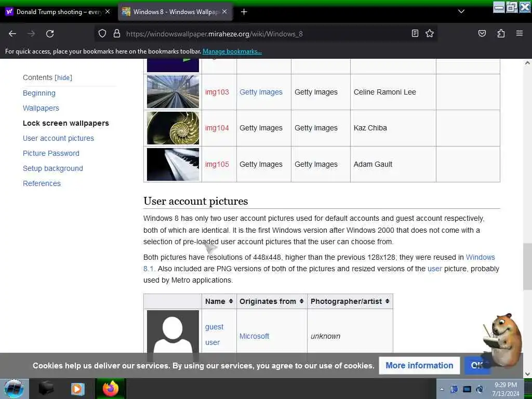The height and width of the screenshot is (399, 532).
Task: Jump to Lock screen wallpapers section
Action: 66,123
